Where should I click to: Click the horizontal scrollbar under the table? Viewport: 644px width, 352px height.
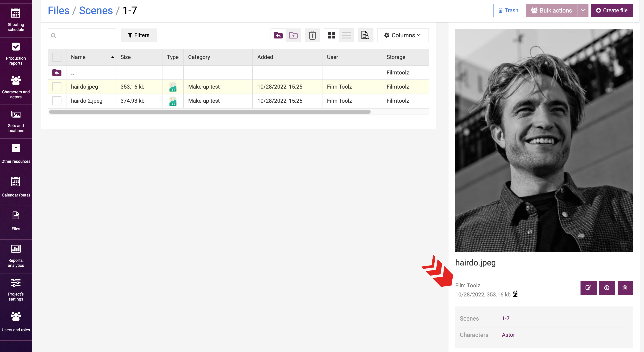tap(210, 112)
